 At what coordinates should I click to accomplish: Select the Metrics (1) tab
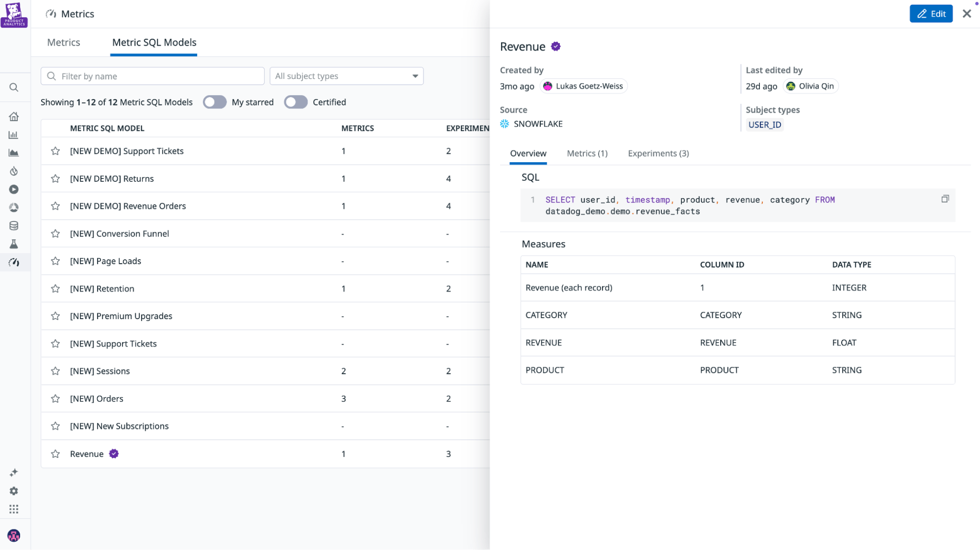587,153
